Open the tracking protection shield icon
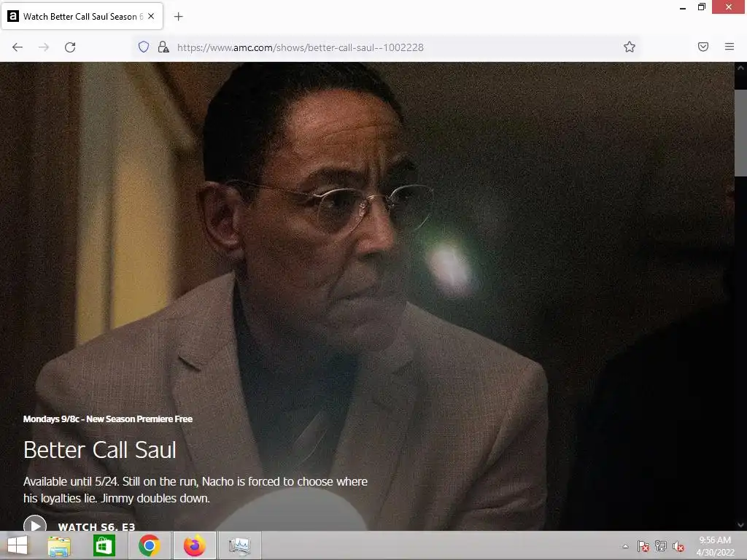This screenshot has height=560, width=747. 144,47
